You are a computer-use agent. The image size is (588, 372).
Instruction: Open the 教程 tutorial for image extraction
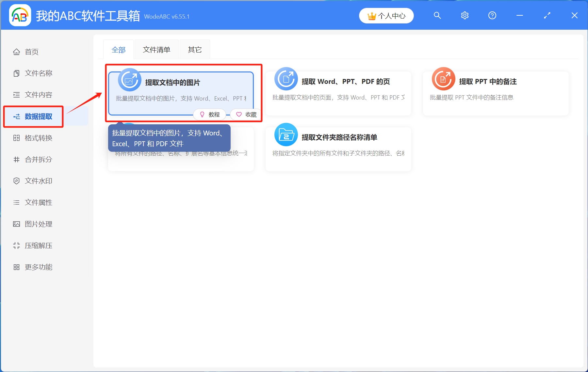[x=209, y=114]
